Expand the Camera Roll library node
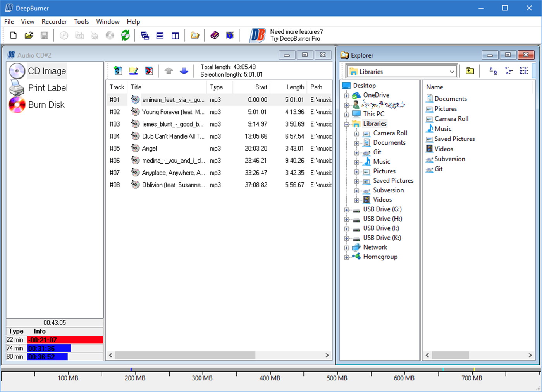The width and height of the screenshot is (542, 392). pos(356,134)
